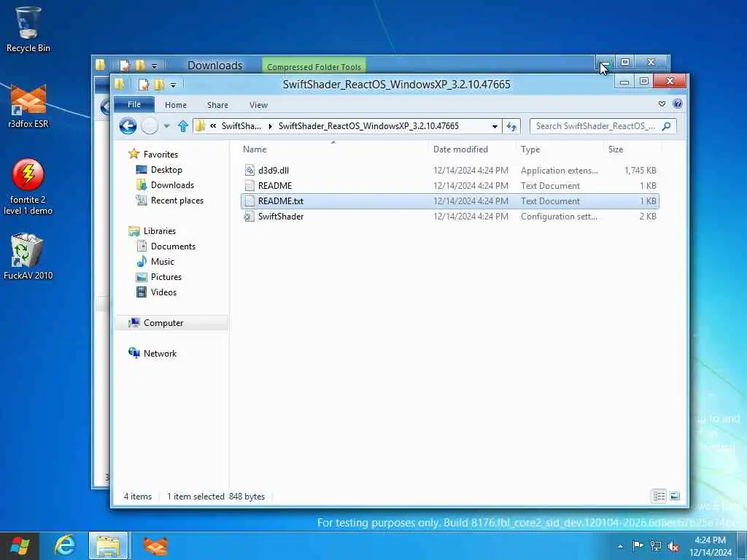Click File Explorer taskbar button
747x560 pixels.
pyautogui.click(x=108, y=545)
